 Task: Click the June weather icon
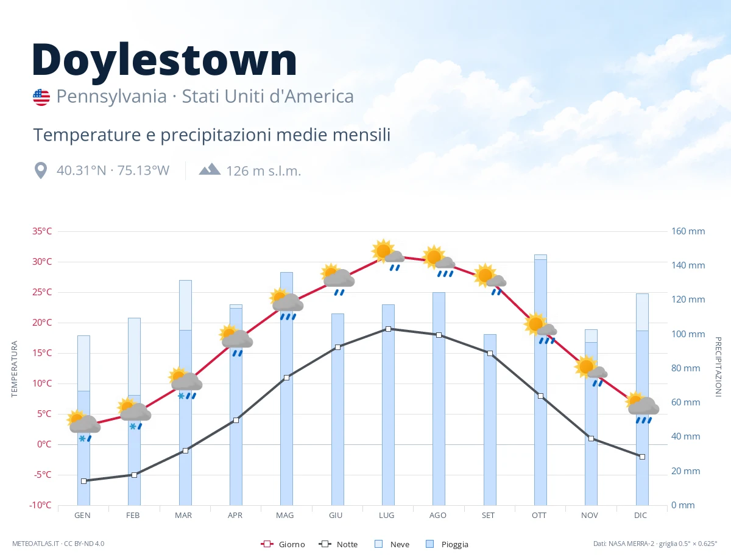337,280
